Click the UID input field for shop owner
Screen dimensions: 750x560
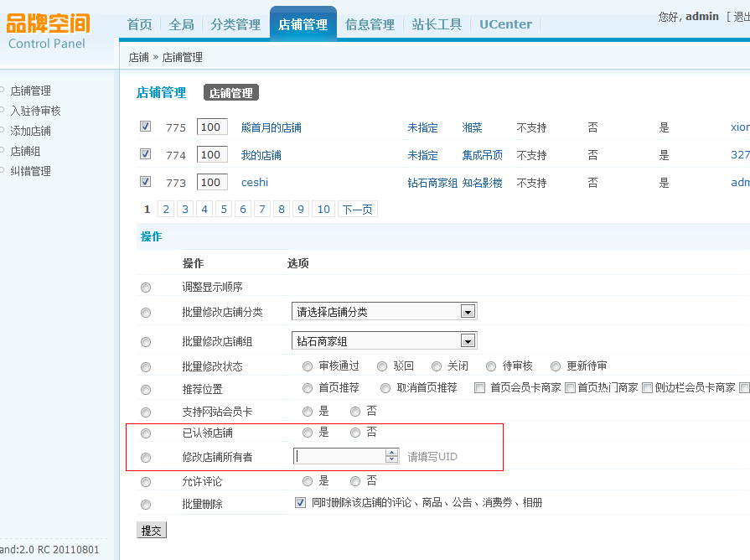tap(339, 456)
